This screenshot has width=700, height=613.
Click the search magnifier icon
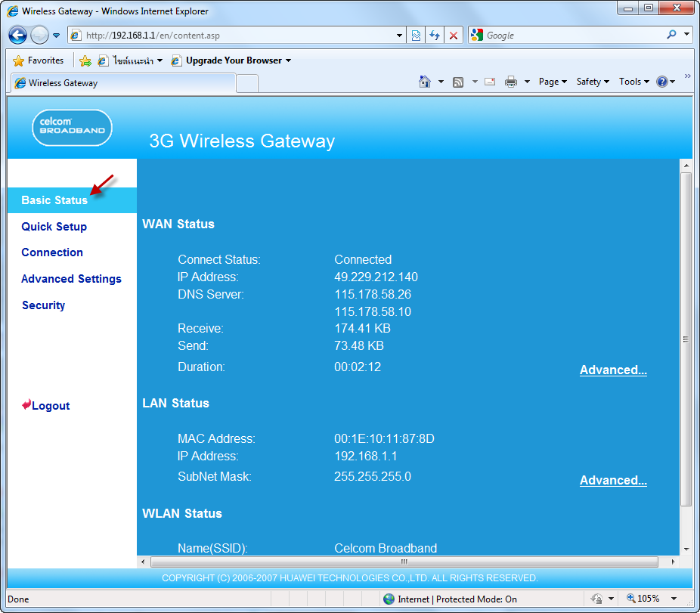pyautogui.click(x=671, y=34)
